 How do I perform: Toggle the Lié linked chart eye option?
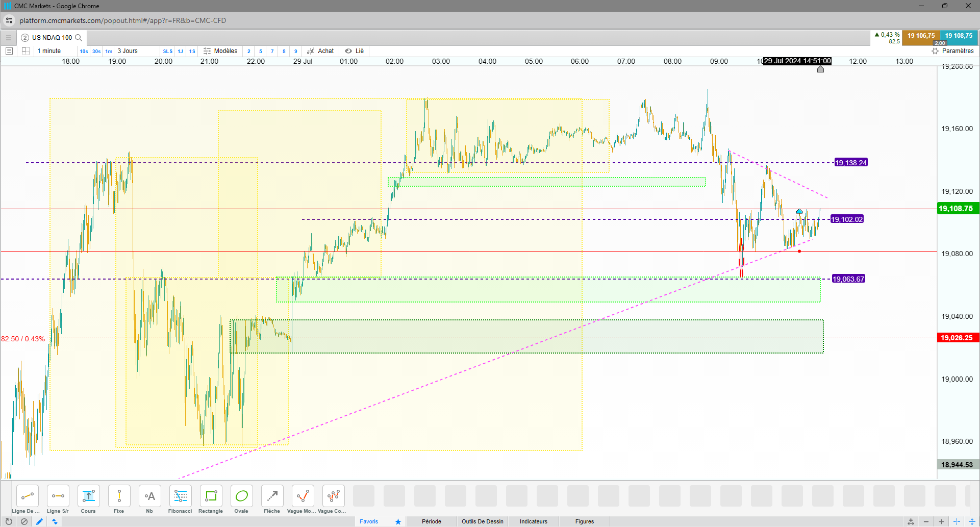tap(354, 51)
